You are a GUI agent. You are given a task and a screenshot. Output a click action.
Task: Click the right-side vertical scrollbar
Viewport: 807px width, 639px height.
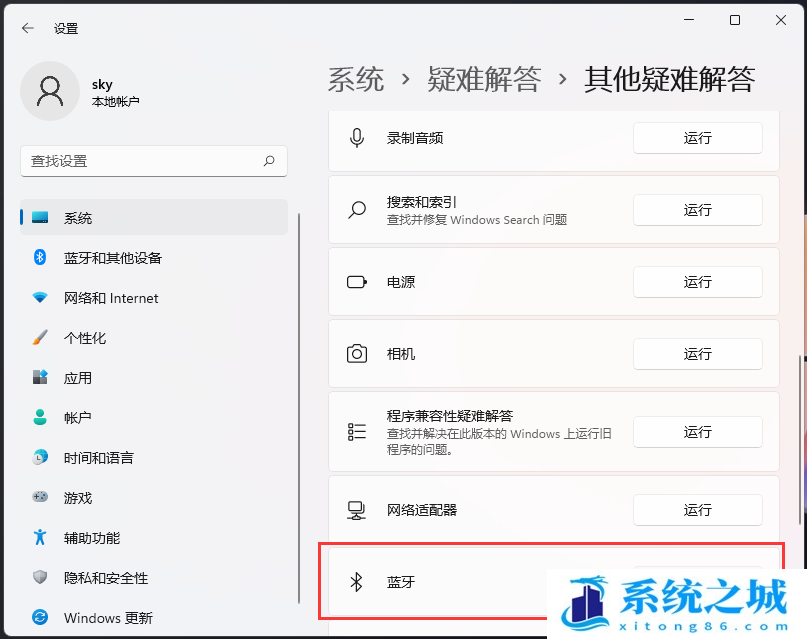(798, 440)
